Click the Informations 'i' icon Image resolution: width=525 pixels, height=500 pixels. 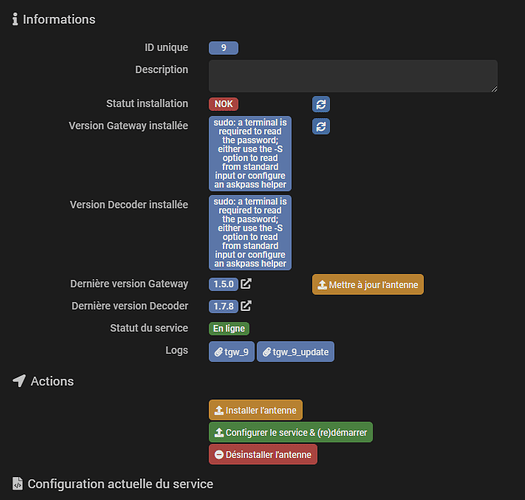pos(15,19)
